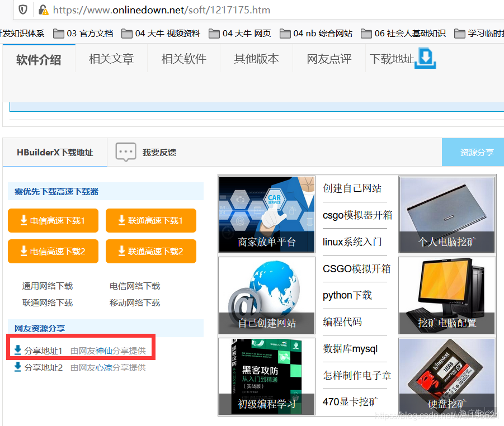The width and height of the screenshot is (504, 426).
Task: Click the 编程代码 text link
Action: (x=342, y=321)
